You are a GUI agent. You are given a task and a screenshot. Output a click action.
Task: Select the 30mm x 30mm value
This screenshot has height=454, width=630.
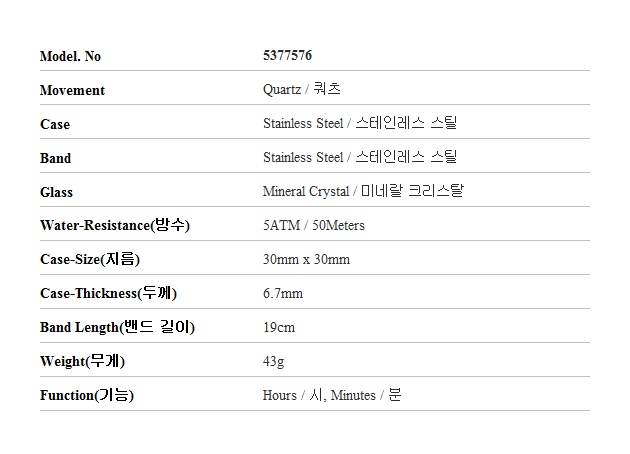(x=306, y=260)
